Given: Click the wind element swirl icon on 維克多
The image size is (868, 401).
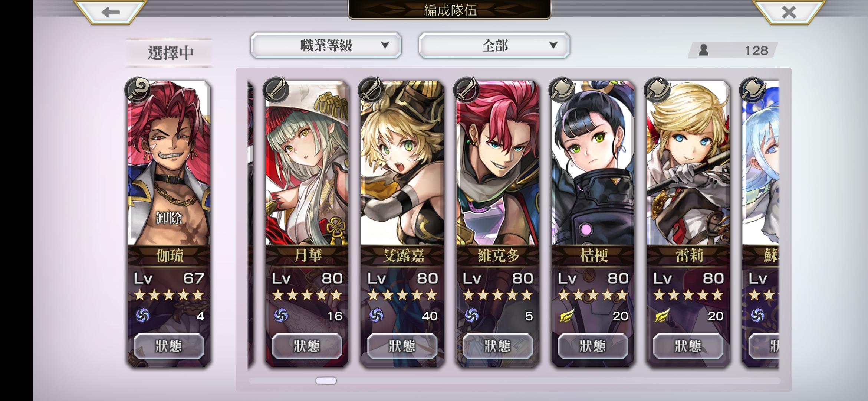Looking at the screenshot, I should (471, 316).
